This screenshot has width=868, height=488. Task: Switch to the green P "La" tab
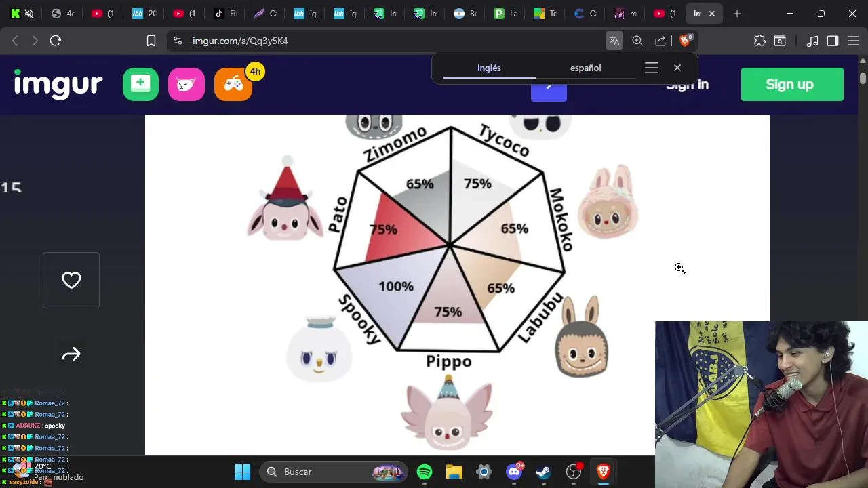coord(506,14)
